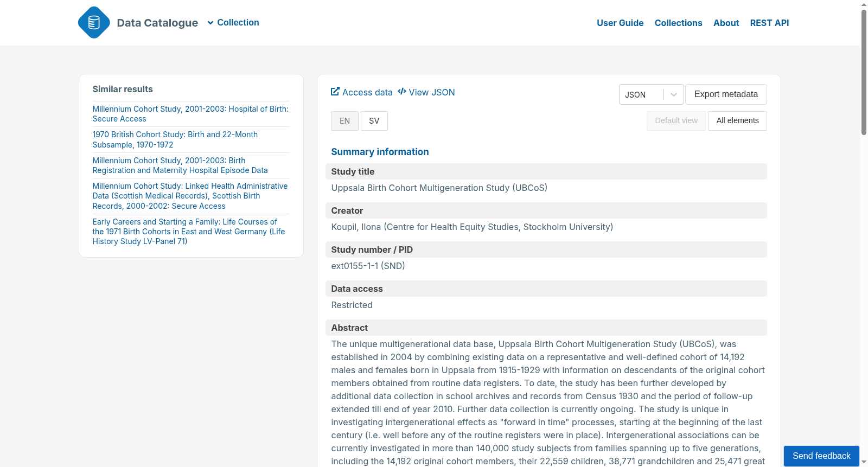Click the Access data link

[362, 92]
